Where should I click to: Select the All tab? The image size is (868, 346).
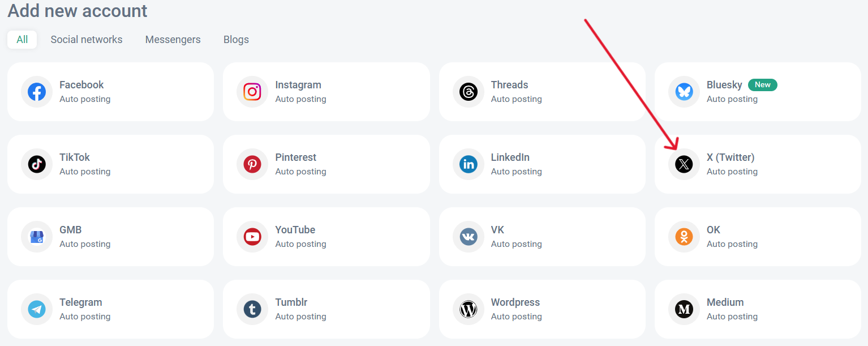(22, 40)
